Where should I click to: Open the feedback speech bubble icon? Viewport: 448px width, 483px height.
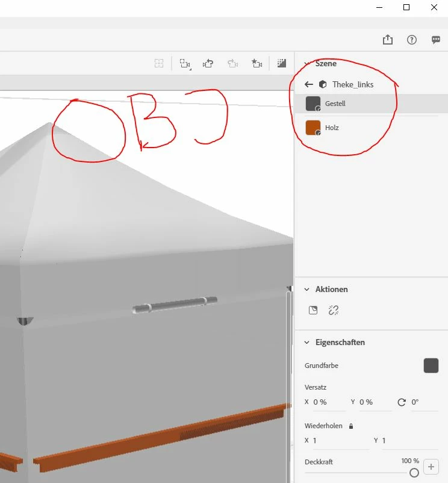[x=436, y=40]
